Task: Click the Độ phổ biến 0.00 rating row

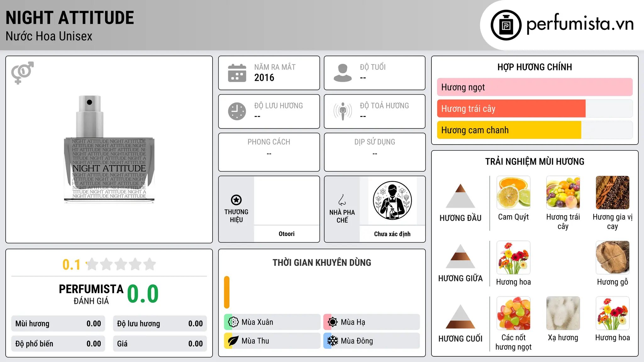Action: (58, 344)
